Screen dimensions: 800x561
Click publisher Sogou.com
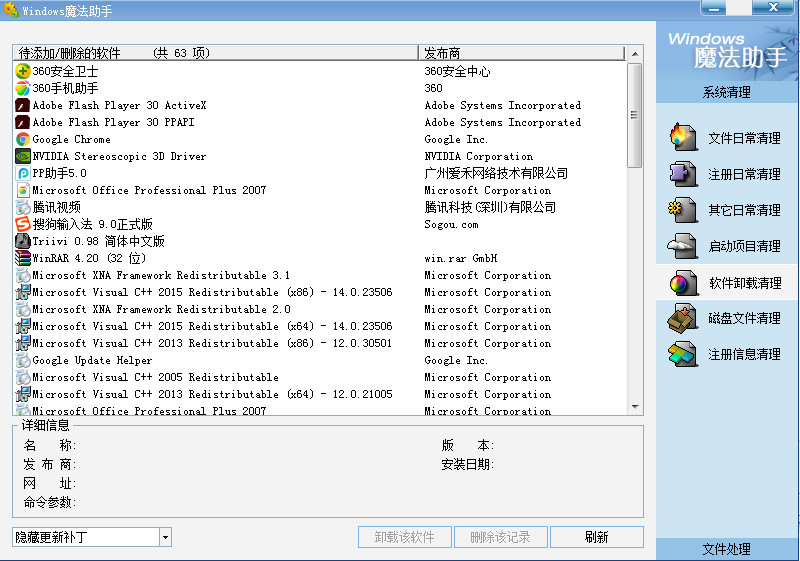pos(452,224)
